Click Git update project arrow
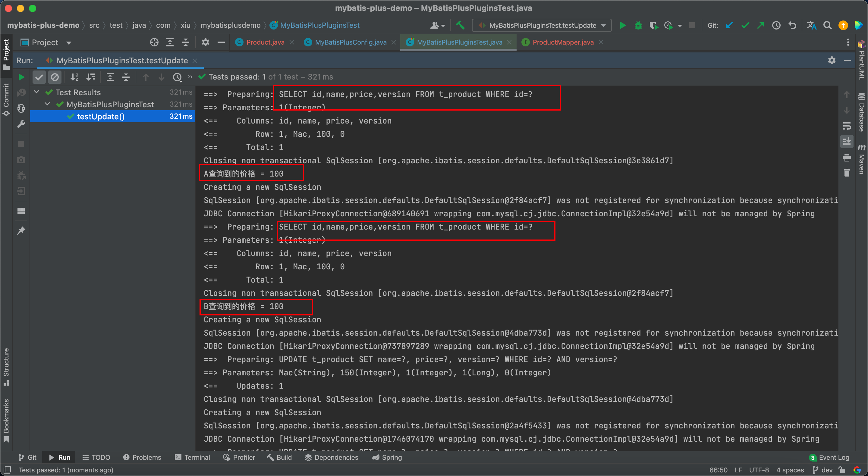 pos(729,25)
